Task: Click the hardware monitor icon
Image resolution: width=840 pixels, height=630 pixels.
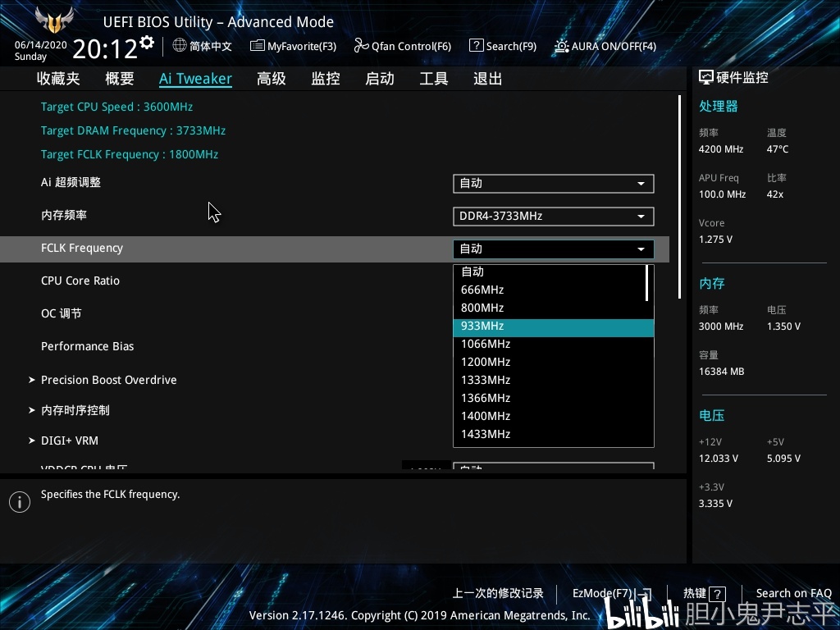Action: (x=706, y=78)
